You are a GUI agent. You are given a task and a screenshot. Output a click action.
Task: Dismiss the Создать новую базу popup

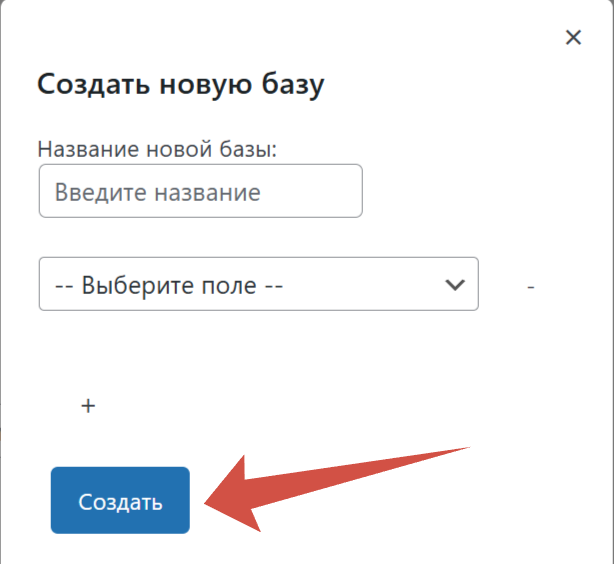click(573, 38)
